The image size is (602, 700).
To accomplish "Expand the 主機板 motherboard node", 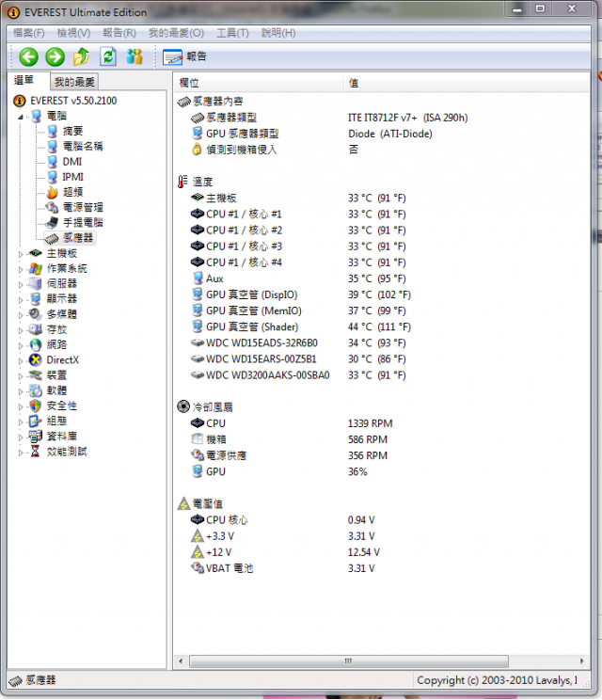I will coord(21,254).
